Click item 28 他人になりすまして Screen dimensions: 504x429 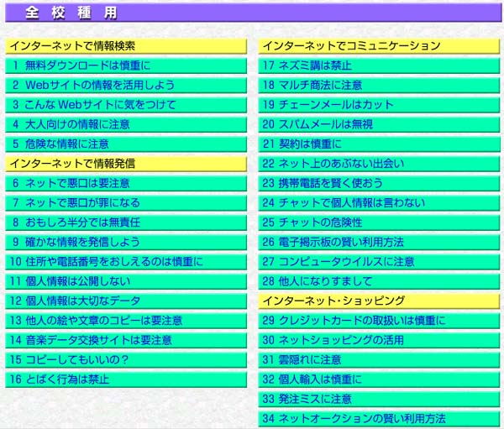(379, 281)
